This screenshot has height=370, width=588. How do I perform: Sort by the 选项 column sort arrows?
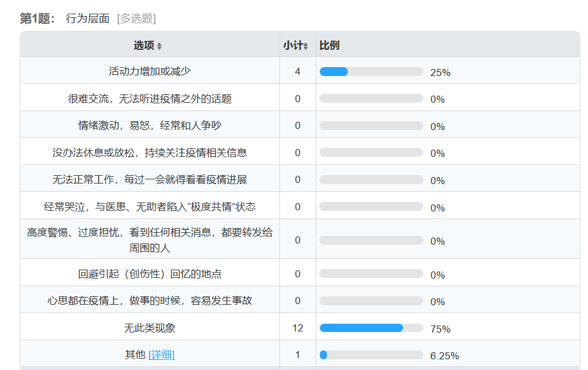(x=159, y=46)
